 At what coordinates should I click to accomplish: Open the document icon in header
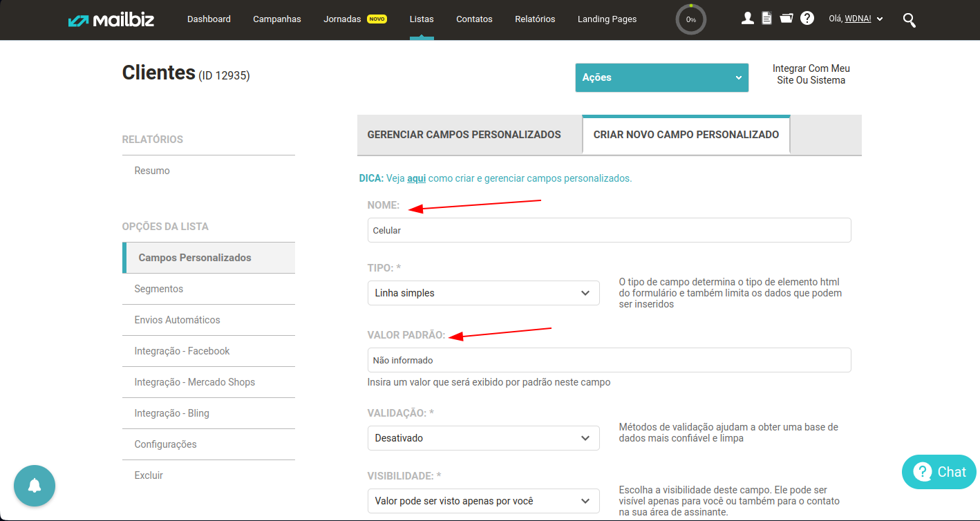click(766, 19)
